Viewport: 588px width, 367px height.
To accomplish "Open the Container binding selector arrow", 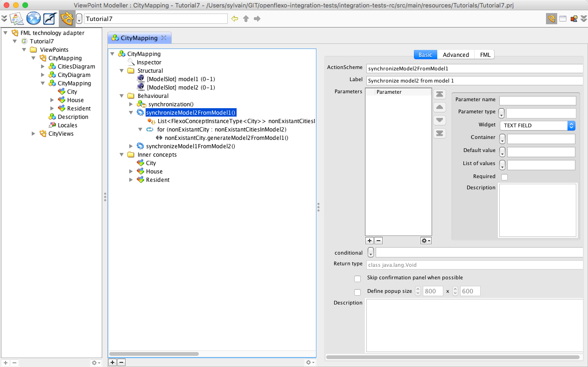I will coord(503,139).
